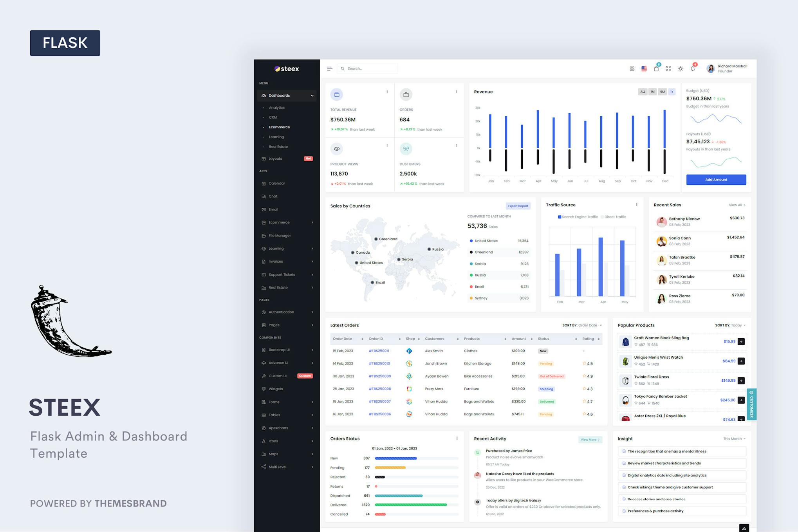Click the US flag language icon

pos(644,69)
